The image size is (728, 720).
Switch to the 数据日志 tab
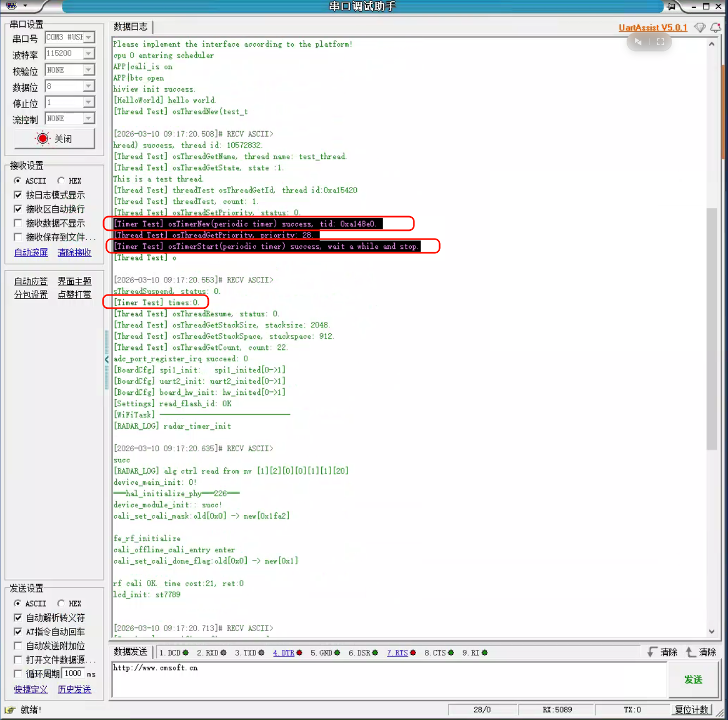click(x=130, y=26)
